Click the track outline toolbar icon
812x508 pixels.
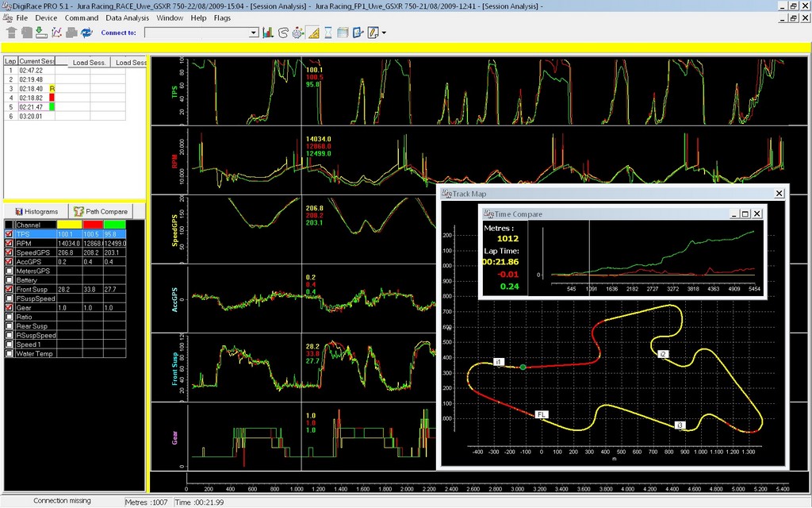(x=283, y=33)
